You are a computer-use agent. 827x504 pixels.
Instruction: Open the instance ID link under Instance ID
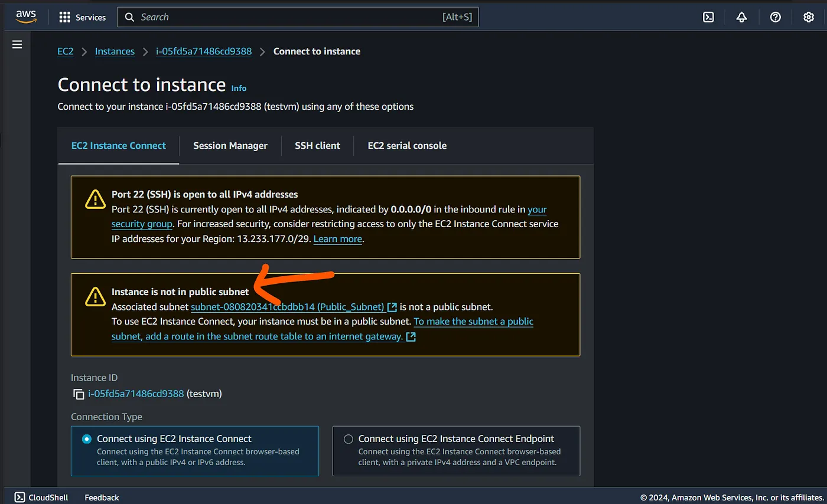(x=136, y=394)
